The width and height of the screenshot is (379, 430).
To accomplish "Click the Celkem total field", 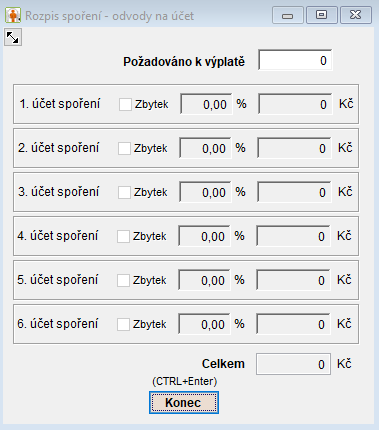I will [x=293, y=364].
